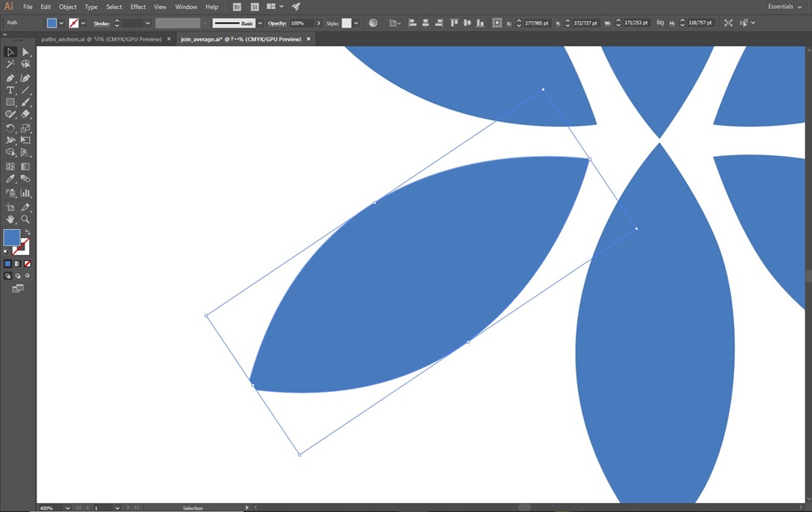Click the Opacity label link
Screen dimensions: 812x512
277,24
